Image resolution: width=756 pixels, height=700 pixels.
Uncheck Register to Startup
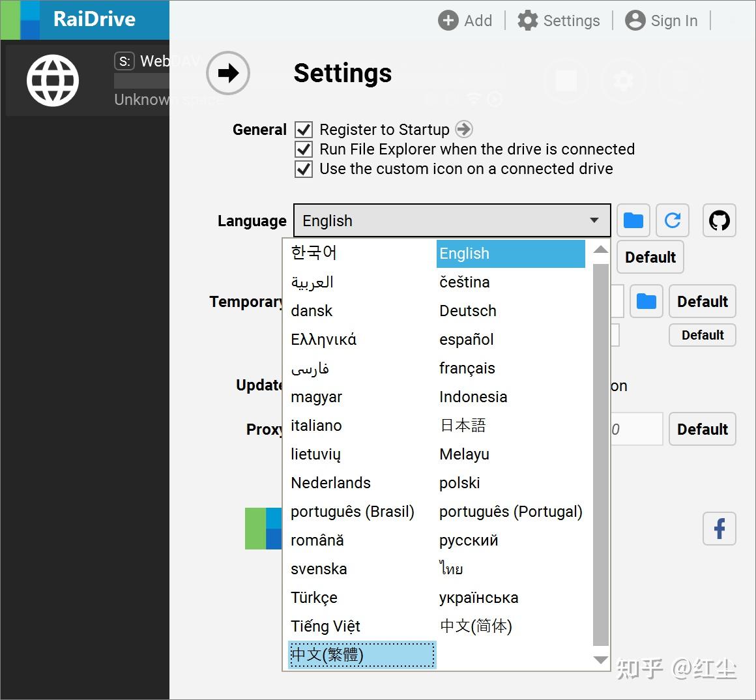tap(303, 129)
